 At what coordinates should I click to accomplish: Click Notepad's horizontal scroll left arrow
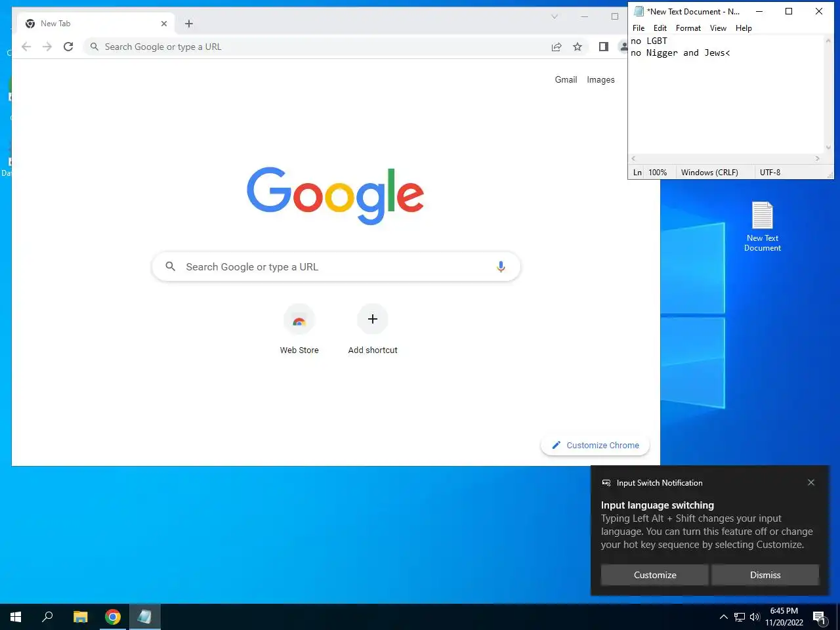633,158
